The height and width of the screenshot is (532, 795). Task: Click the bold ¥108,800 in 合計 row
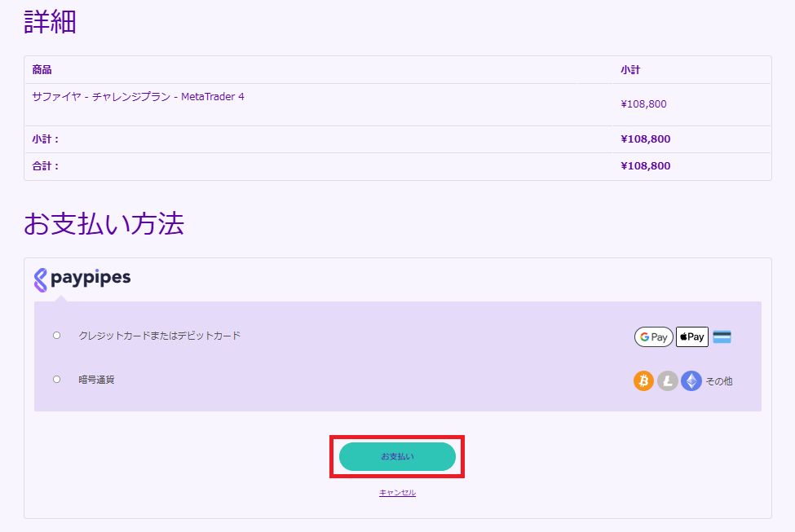point(646,165)
